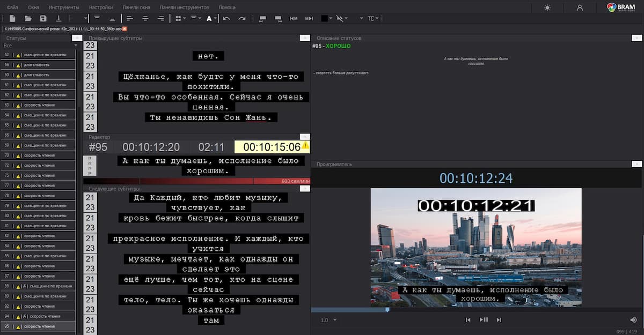Image resolution: width=644 pixels, height=335 pixels.
Task: Mute the player with speaker icon
Action: (633, 320)
